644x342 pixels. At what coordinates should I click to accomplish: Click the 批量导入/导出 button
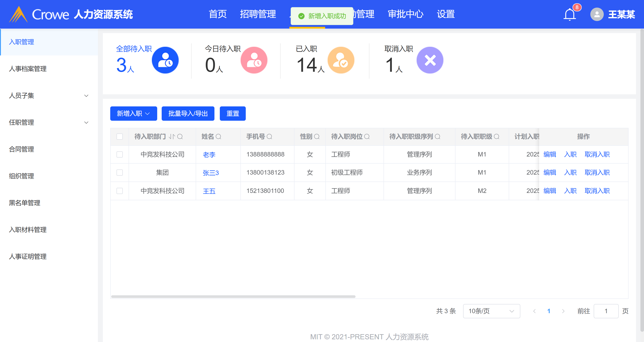[x=188, y=114]
